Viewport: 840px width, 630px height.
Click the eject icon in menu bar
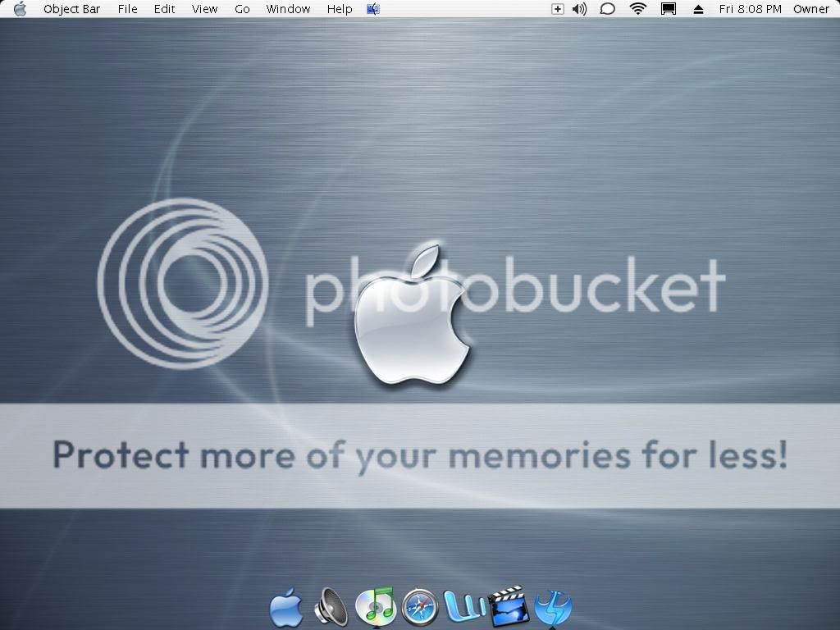coord(699,9)
